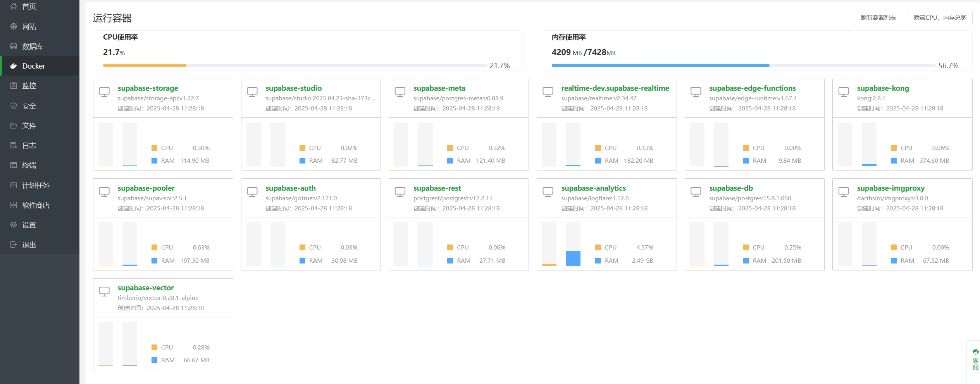Open the supabase-studio container link

pyautogui.click(x=293, y=88)
